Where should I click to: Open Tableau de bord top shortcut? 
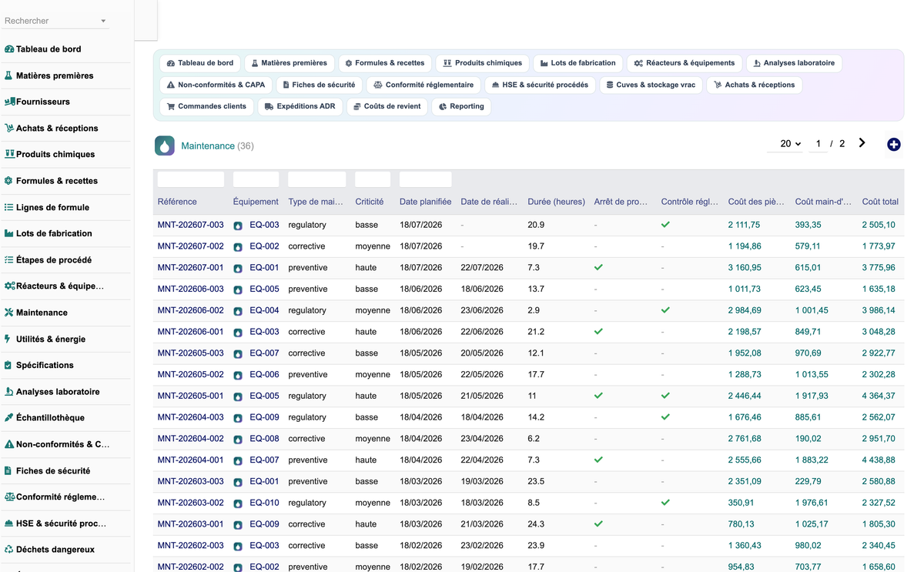pyautogui.click(x=200, y=63)
